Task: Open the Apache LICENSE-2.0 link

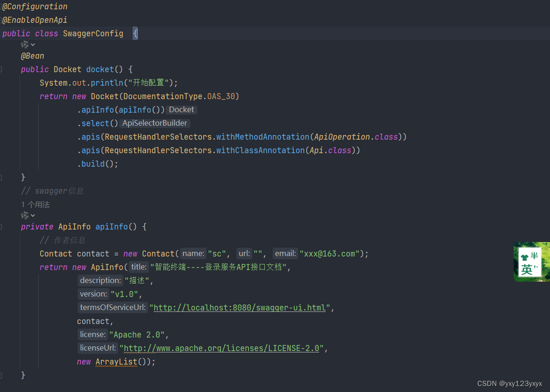Action: click(x=221, y=348)
